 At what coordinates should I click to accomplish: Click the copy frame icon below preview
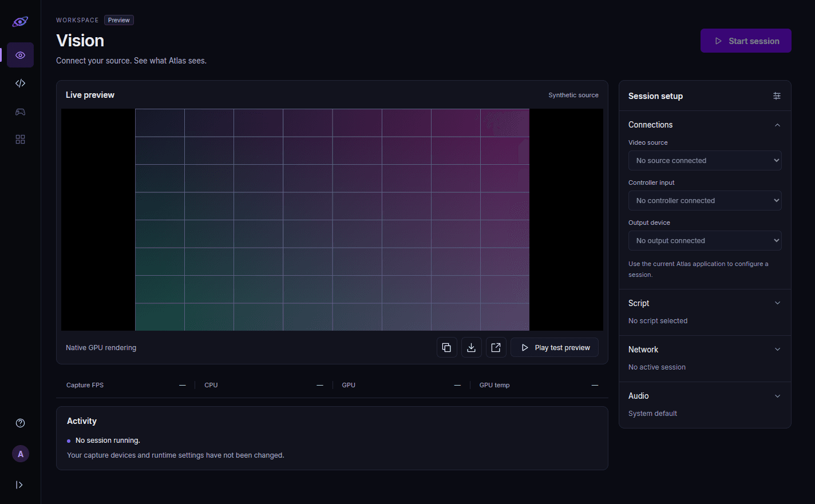pos(446,347)
